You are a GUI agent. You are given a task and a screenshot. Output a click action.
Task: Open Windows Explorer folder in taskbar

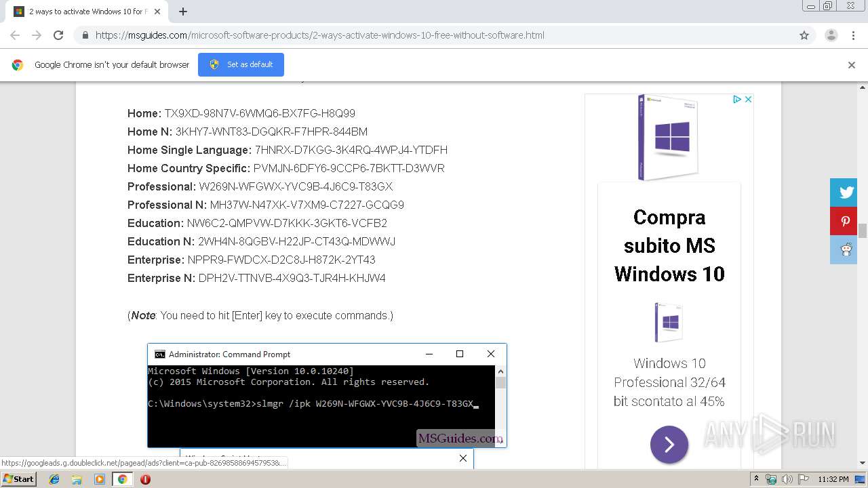77,479
